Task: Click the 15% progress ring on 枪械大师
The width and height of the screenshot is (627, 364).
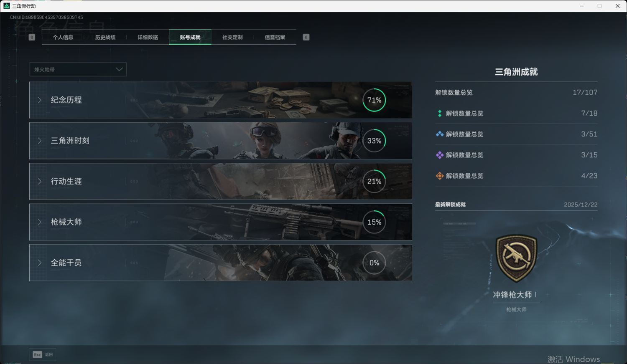Action: (374, 222)
